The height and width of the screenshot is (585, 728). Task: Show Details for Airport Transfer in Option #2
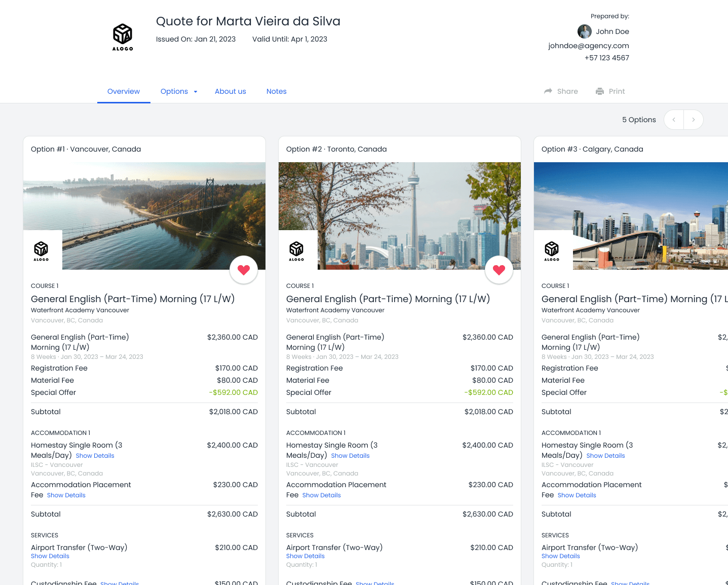[305, 556]
